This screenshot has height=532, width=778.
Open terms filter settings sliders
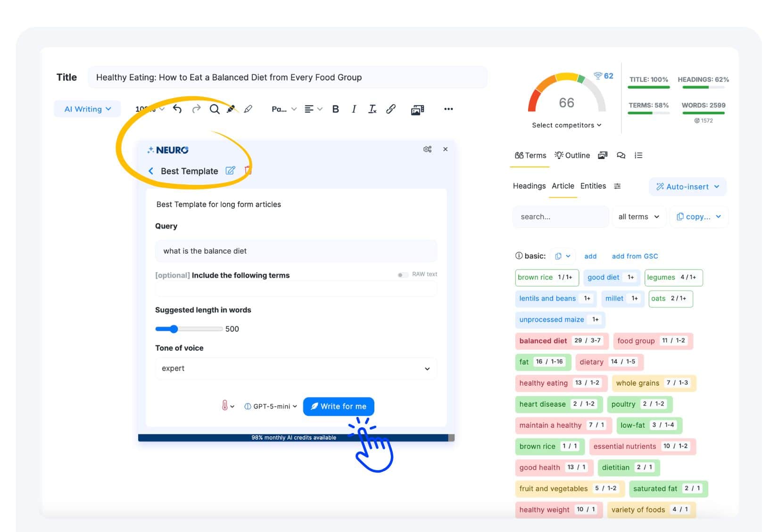click(617, 186)
